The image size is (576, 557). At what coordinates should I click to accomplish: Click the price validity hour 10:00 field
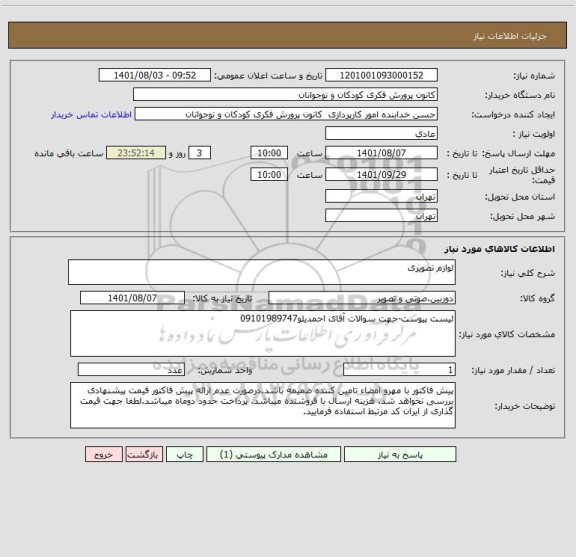point(269,175)
